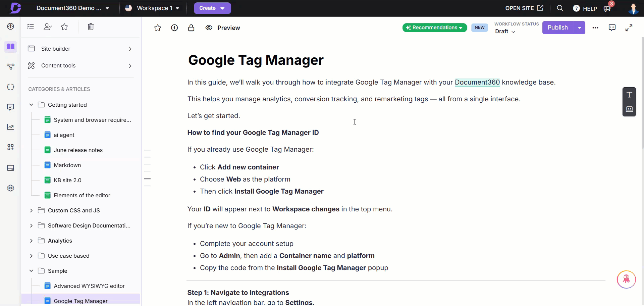Open the Create dropdown button
644x306 pixels.
tap(212, 8)
